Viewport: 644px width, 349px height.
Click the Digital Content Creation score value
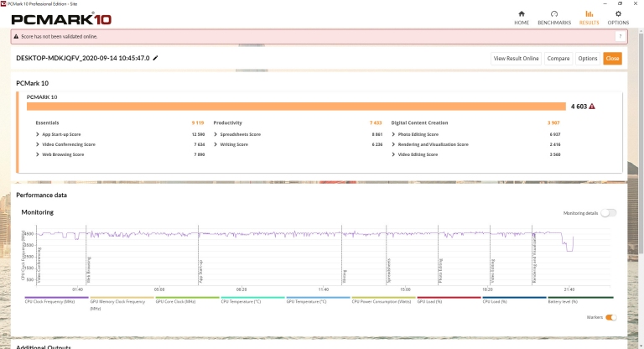[553, 123]
